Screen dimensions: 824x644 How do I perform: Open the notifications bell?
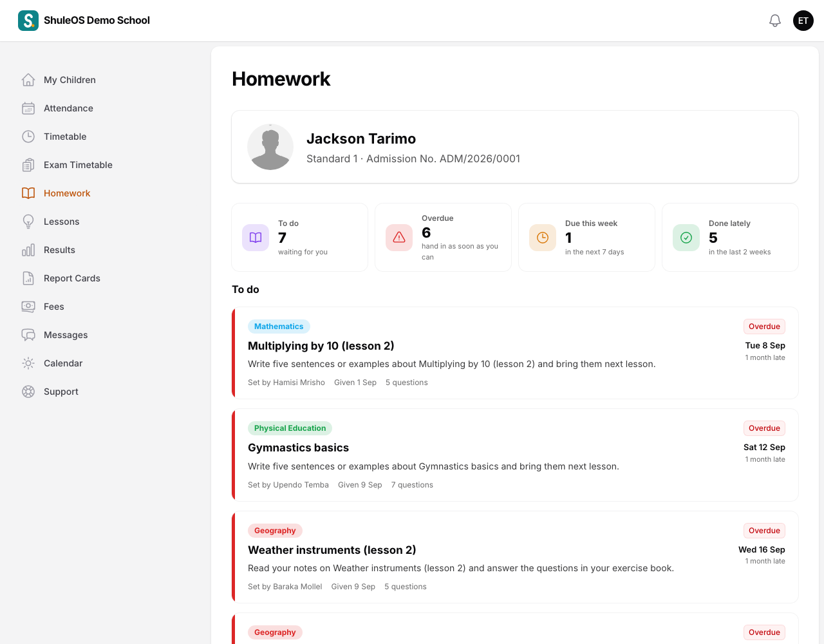click(x=775, y=21)
